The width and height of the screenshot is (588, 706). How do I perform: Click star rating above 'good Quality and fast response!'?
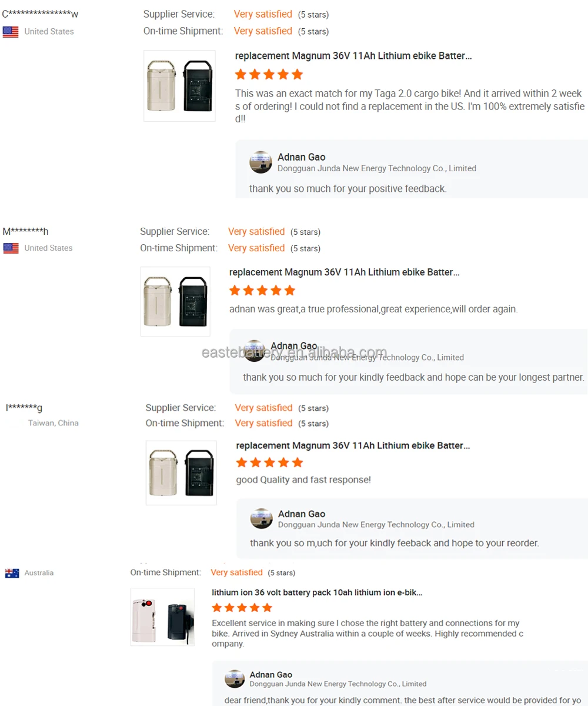pyautogui.click(x=269, y=462)
